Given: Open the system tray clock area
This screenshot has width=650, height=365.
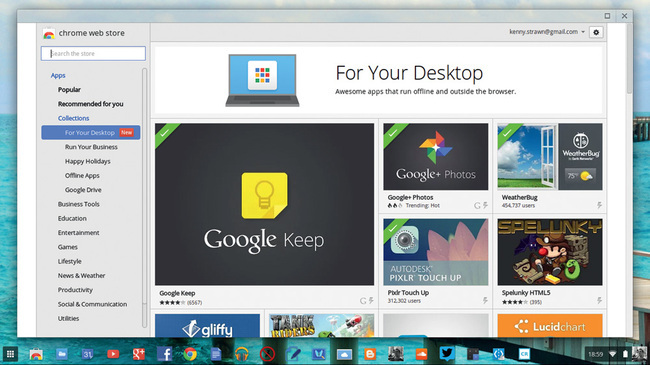Looking at the screenshot, I should [x=595, y=354].
